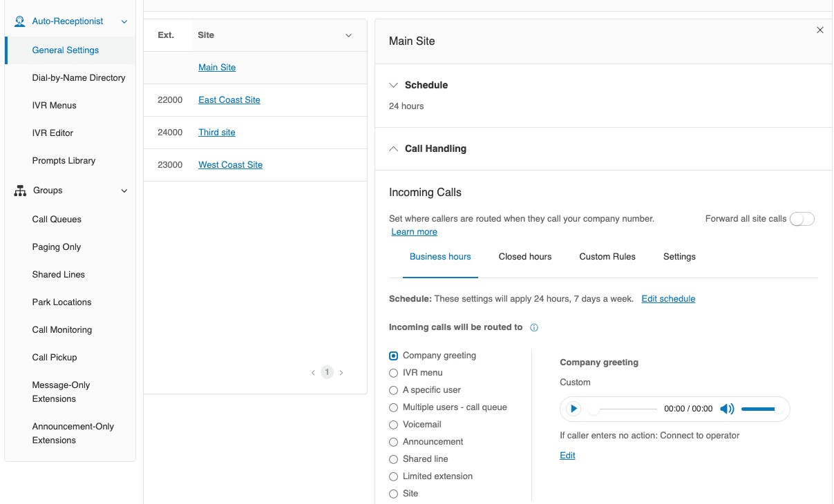Go to next page of sites
Image resolution: width=834 pixels, height=504 pixels.
(x=341, y=373)
